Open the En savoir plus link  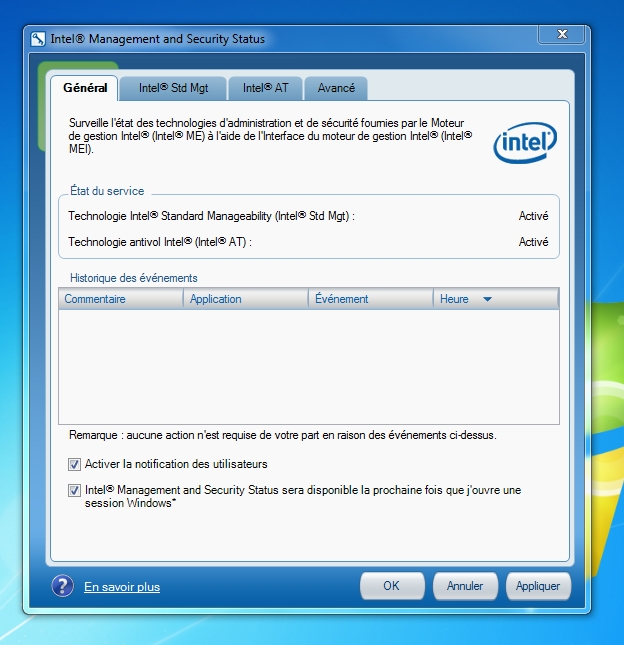click(x=122, y=587)
